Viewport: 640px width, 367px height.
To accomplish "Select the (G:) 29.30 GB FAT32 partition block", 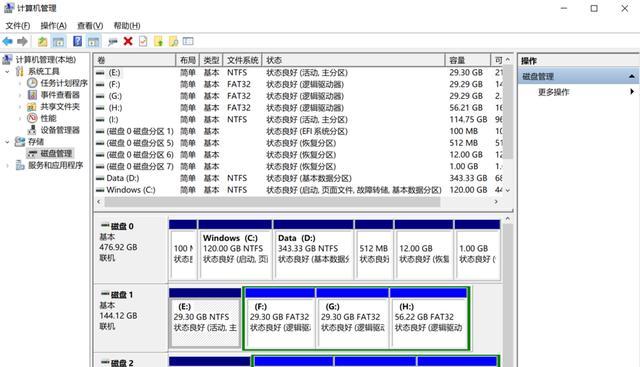I will [352, 318].
